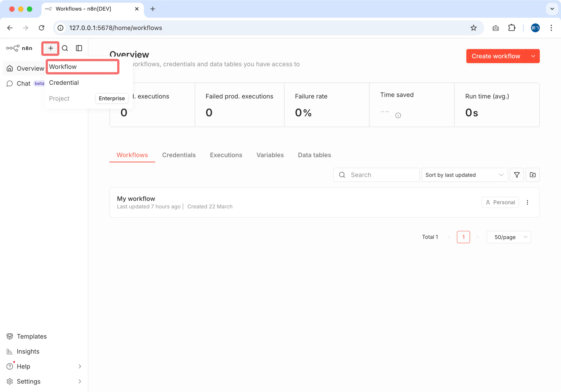Click the info icon under Time saved
This screenshot has width=561, height=392.
398,115
